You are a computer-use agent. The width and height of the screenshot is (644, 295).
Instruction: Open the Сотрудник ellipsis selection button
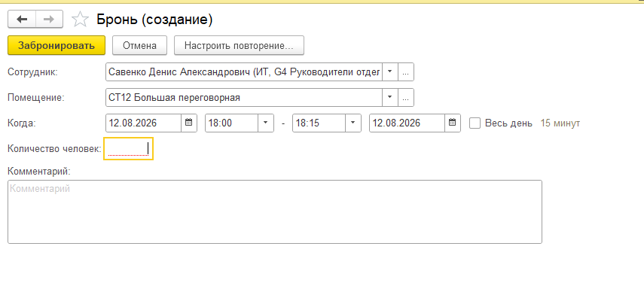tap(406, 72)
